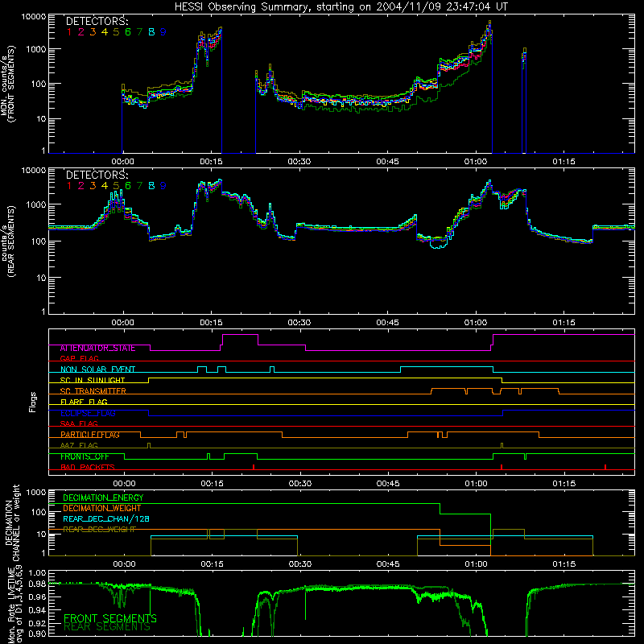Select detector 3 in the front segments legend
The height and width of the screenshot is (644, 644).
tap(93, 32)
